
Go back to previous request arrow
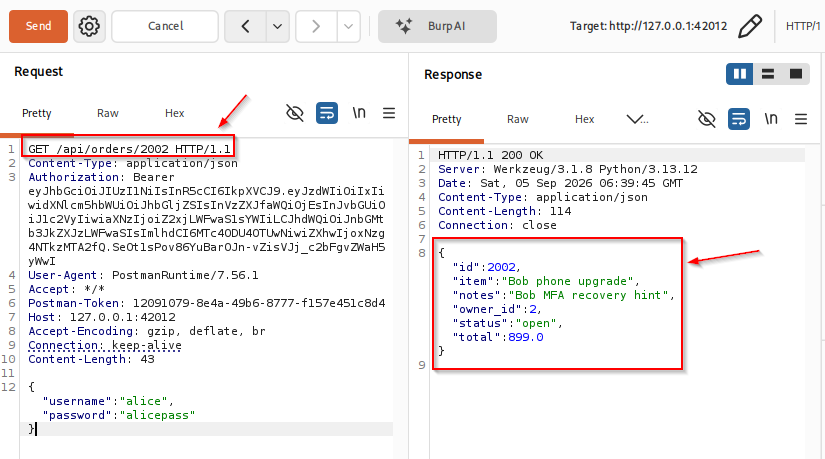[x=245, y=26]
